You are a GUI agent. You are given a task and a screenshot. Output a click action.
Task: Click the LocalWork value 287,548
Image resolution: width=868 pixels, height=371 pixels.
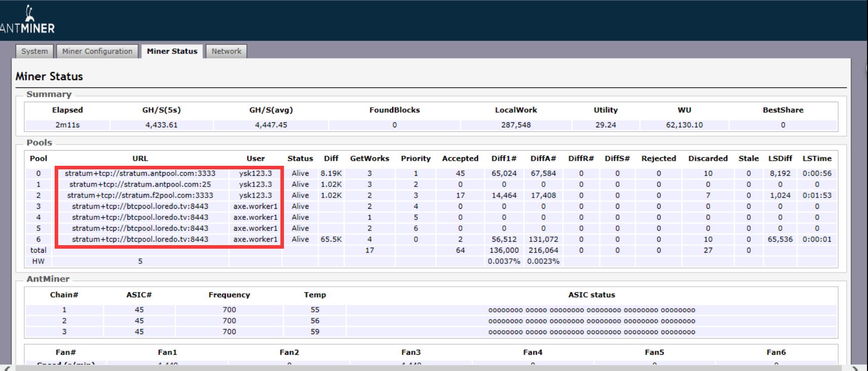(516, 125)
